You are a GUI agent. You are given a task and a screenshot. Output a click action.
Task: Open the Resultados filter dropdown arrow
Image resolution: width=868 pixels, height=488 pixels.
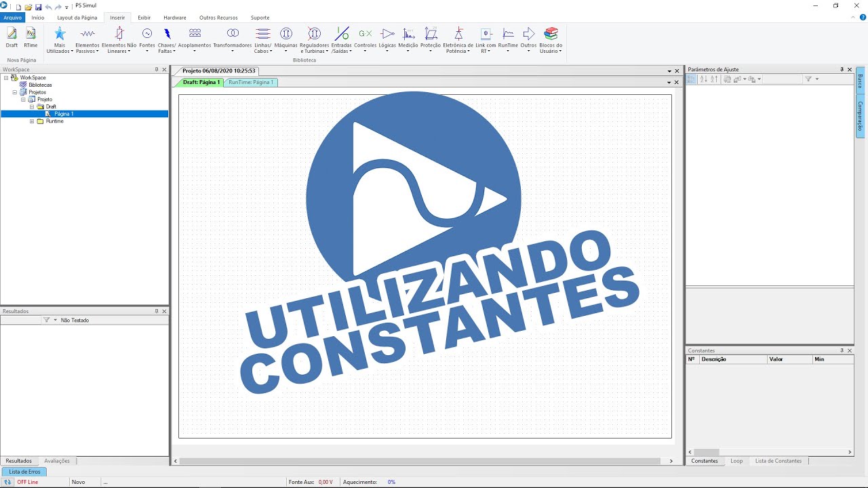[x=56, y=320]
